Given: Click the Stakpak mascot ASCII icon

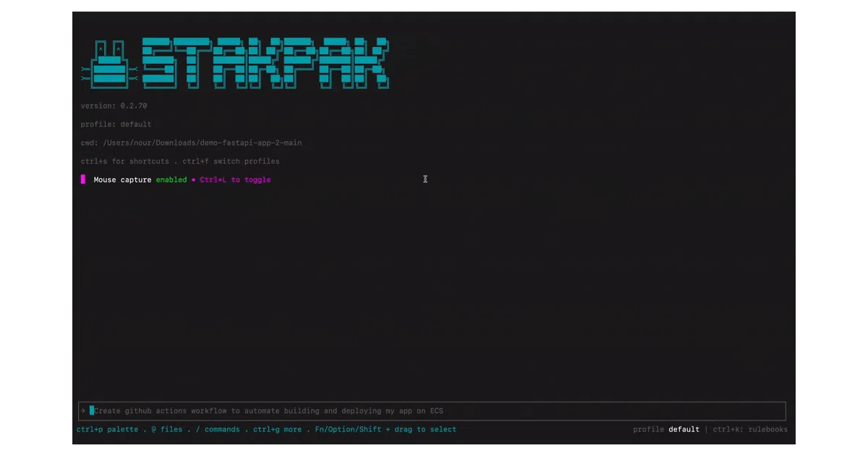Looking at the screenshot, I should click(x=109, y=64).
